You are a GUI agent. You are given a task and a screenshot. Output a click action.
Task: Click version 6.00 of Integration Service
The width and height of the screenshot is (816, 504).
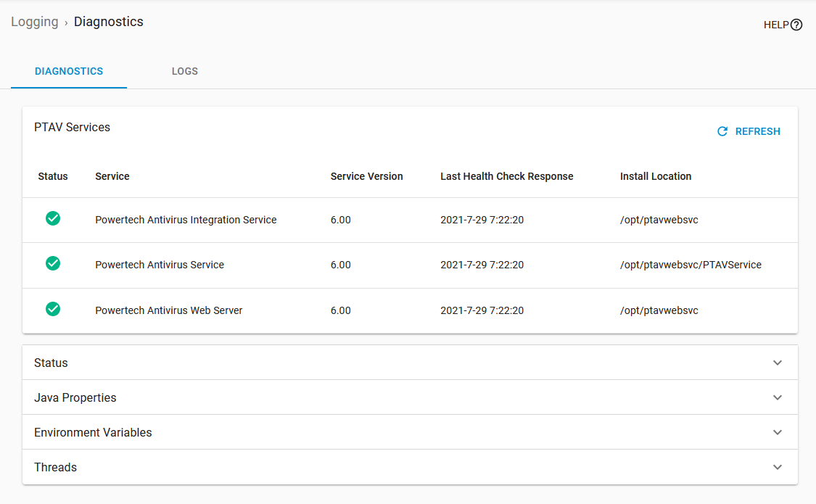point(340,220)
